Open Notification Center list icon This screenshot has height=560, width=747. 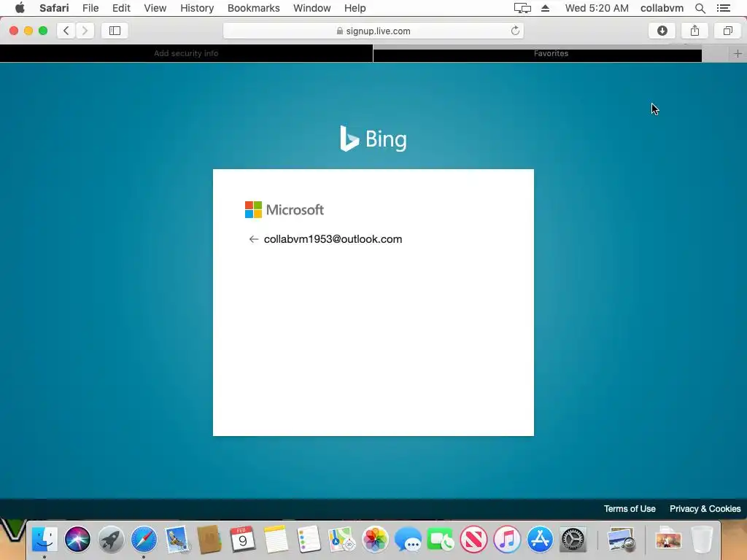724,8
